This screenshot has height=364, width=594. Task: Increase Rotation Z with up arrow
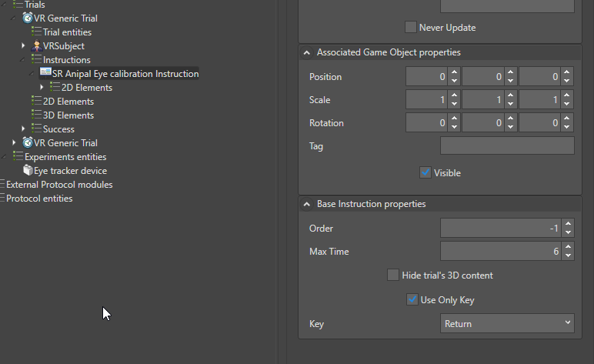click(567, 119)
